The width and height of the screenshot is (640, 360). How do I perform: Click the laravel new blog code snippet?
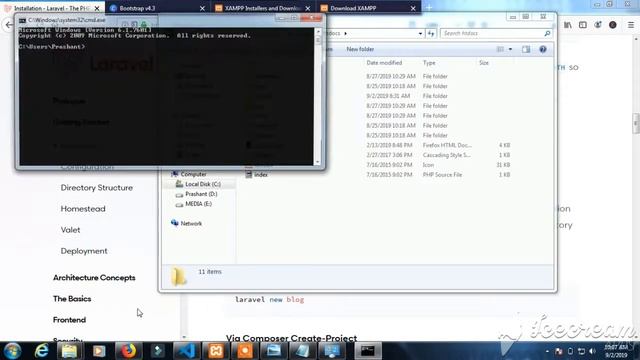pyautogui.click(x=269, y=300)
